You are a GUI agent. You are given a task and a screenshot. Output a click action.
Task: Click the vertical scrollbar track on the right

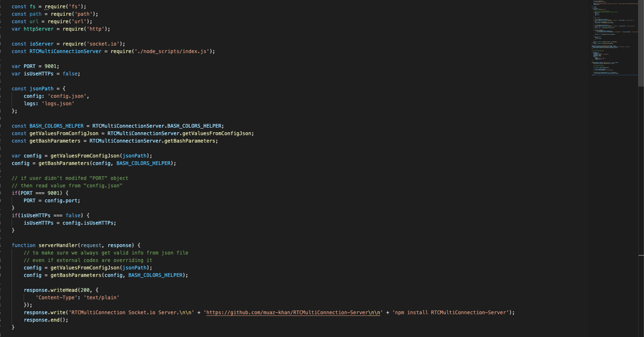tap(642, 166)
